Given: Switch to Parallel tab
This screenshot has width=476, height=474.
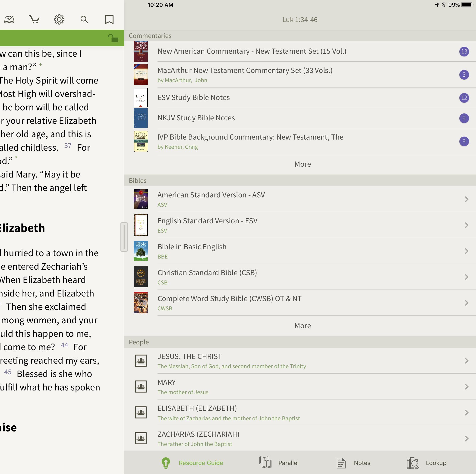Looking at the screenshot, I should coord(279,463).
